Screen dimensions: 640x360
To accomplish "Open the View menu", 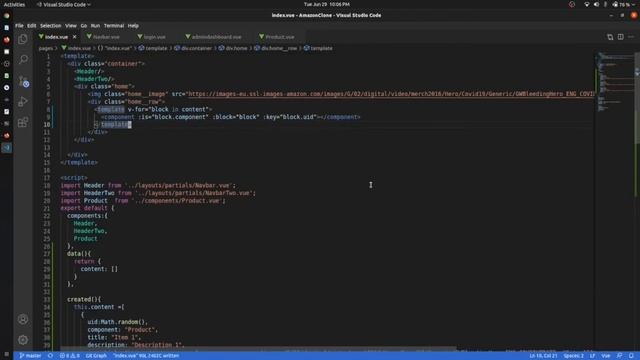I will (71, 26).
